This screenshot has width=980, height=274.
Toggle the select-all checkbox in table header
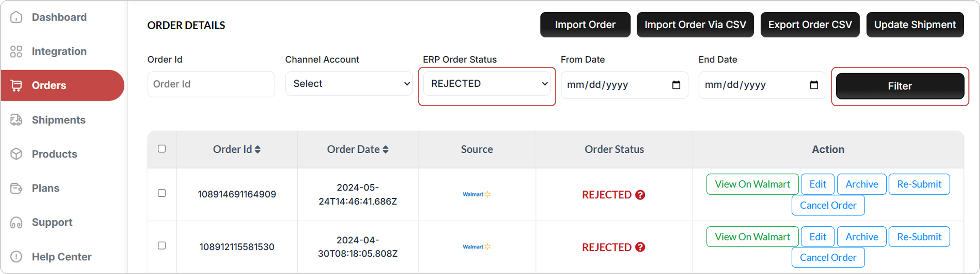162,149
